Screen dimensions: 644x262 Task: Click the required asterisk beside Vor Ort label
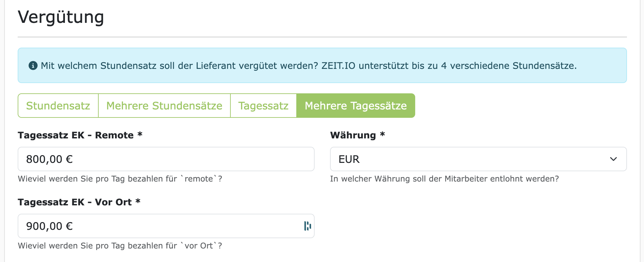pyautogui.click(x=138, y=201)
